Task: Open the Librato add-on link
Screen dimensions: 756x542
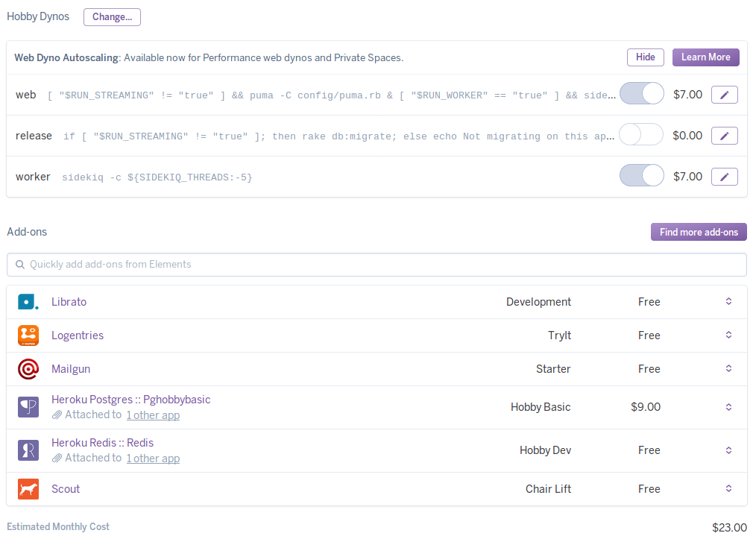Action: tap(69, 302)
